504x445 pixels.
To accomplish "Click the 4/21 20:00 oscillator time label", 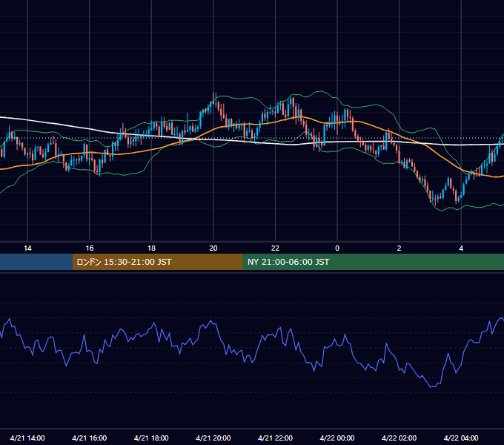I will (213, 438).
